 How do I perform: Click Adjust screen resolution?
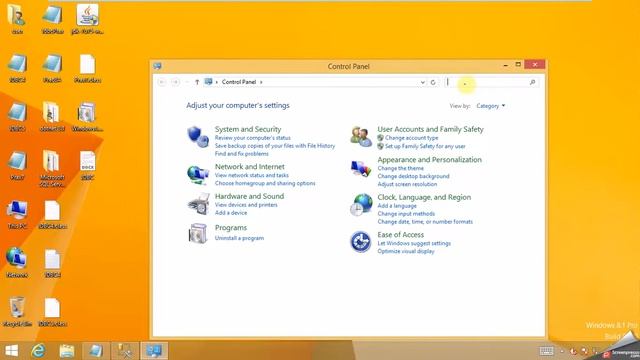click(x=407, y=184)
